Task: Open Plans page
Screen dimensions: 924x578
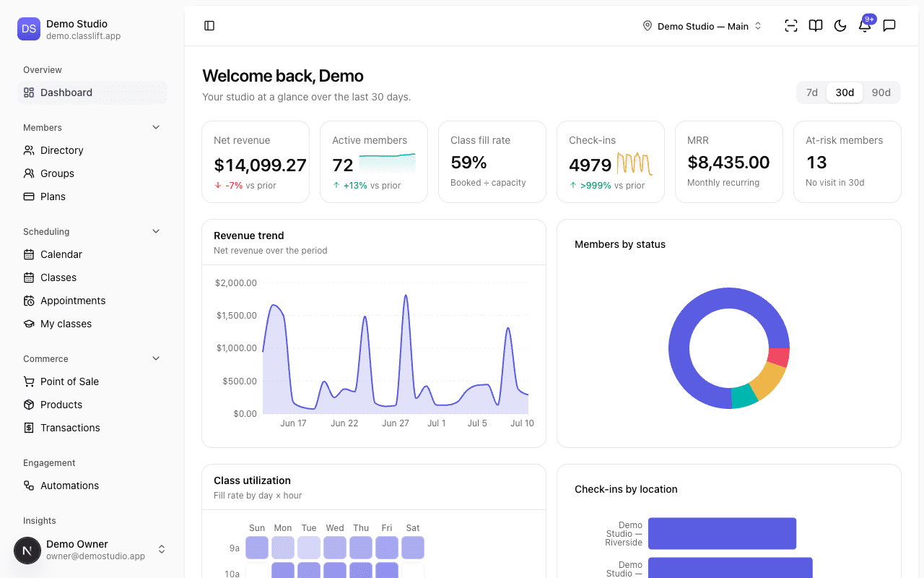Action: point(92,197)
